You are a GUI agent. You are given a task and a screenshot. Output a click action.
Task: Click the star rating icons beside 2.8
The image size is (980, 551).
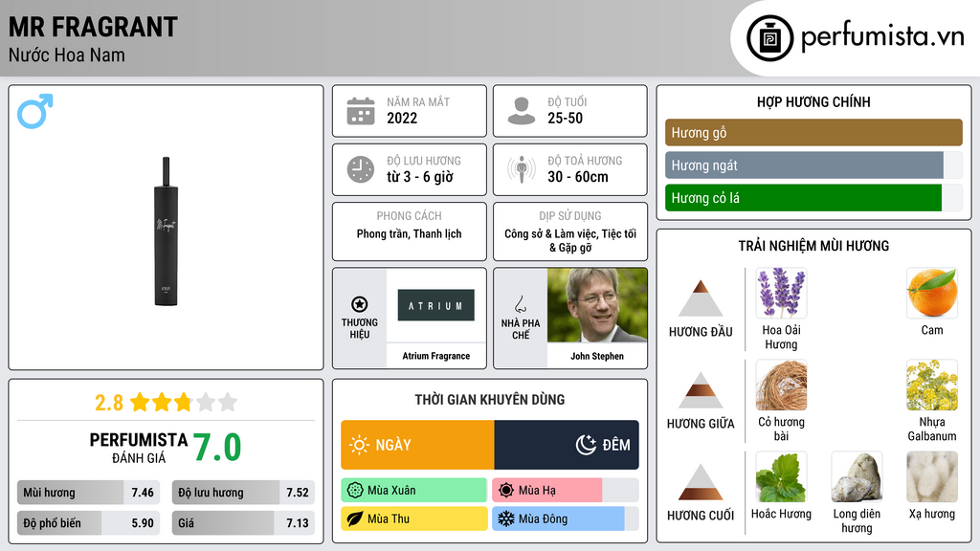[x=184, y=403]
